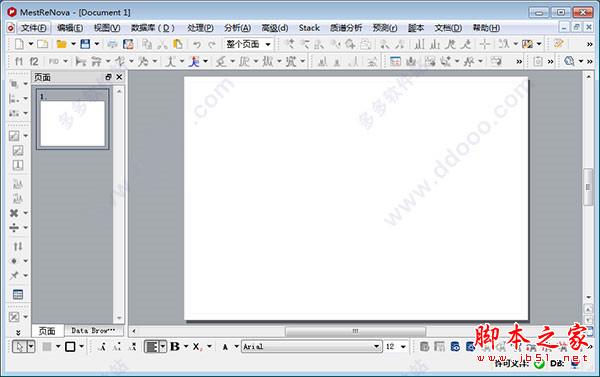Create a new document with the blank page icon
This screenshot has width=600, height=377.
(x=19, y=44)
